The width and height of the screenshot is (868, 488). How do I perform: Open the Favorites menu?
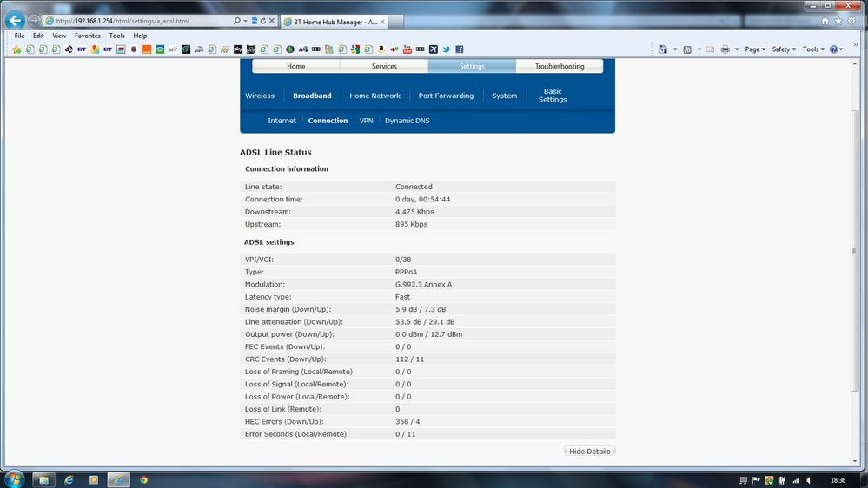click(88, 36)
